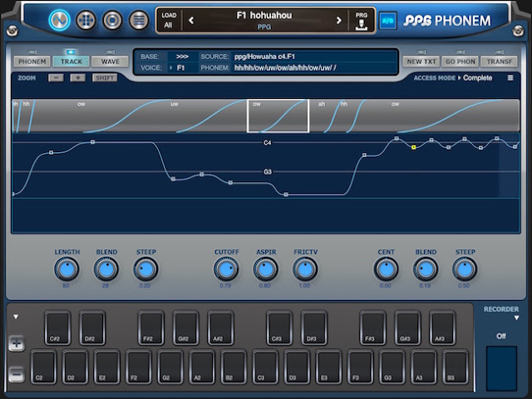Switch to the PHONEM tab
This screenshot has height=399, width=532.
coord(32,62)
